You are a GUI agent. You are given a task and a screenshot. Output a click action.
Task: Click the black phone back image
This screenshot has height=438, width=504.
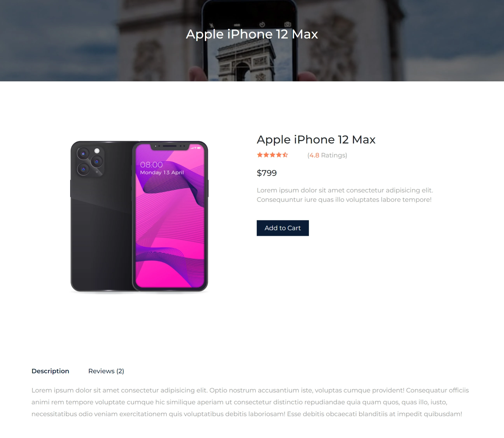point(101,216)
